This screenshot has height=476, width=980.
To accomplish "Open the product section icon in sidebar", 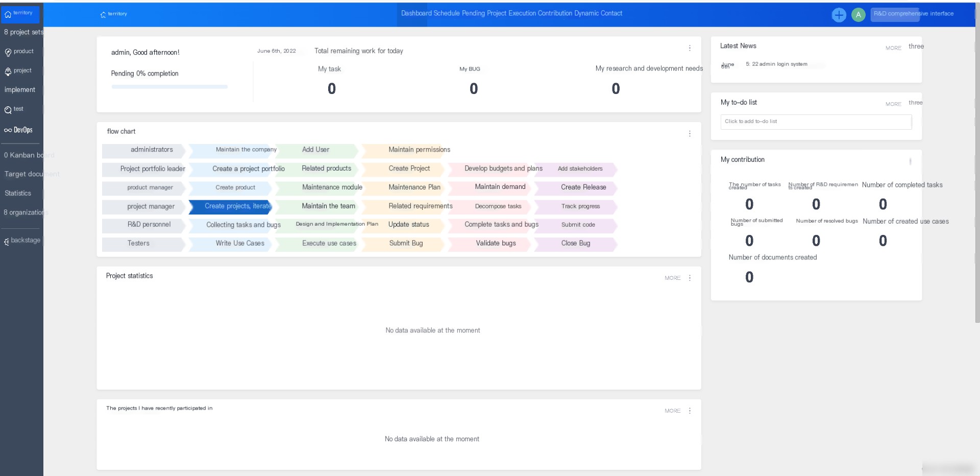I will [x=8, y=52].
